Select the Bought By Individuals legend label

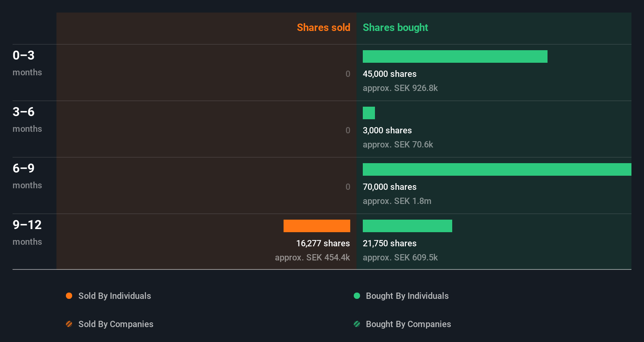click(x=407, y=296)
